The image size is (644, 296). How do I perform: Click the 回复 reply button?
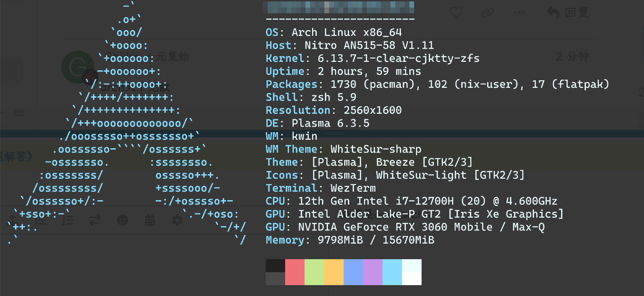pos(568,13)
